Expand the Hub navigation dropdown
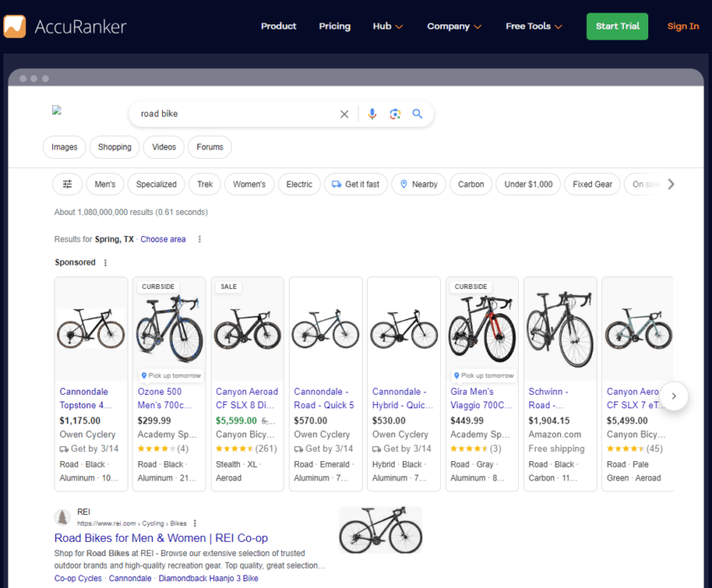712x588 pixels. [x=387, y=26]
